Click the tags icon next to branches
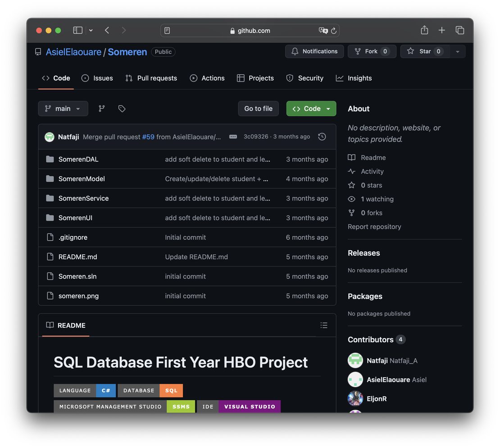 122,108
